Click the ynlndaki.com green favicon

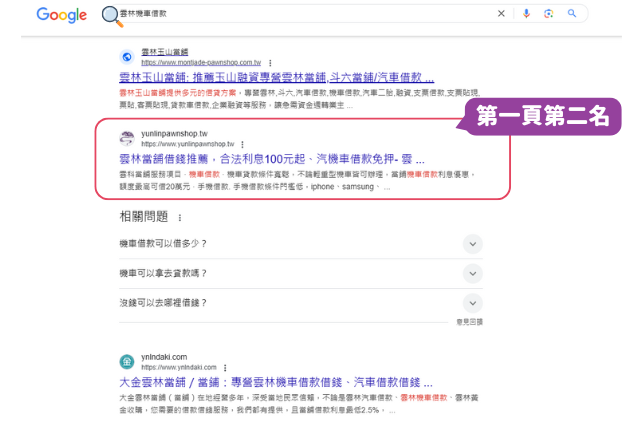pos(127,362)
